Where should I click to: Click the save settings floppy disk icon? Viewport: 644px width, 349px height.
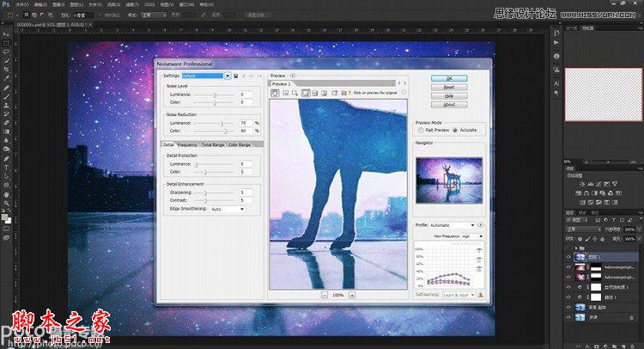click(236, 76)
